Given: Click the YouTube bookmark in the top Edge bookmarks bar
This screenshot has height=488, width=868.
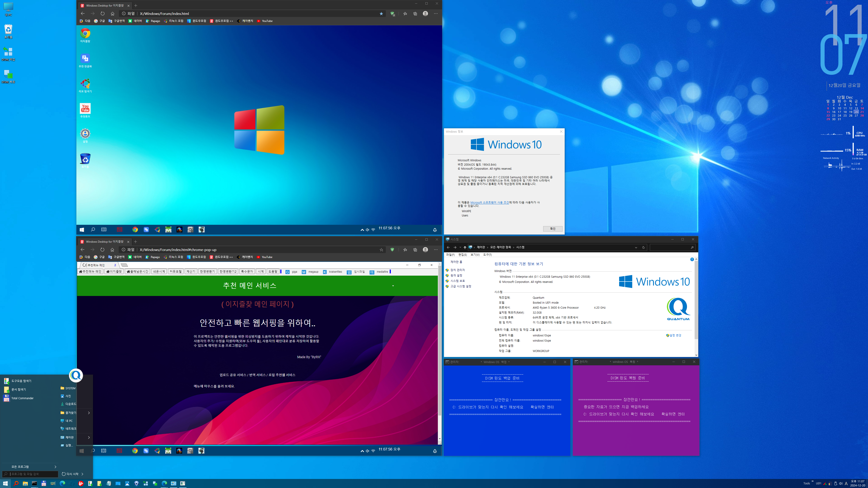Looking at the screenshot, I should click(x=264, y=21).
